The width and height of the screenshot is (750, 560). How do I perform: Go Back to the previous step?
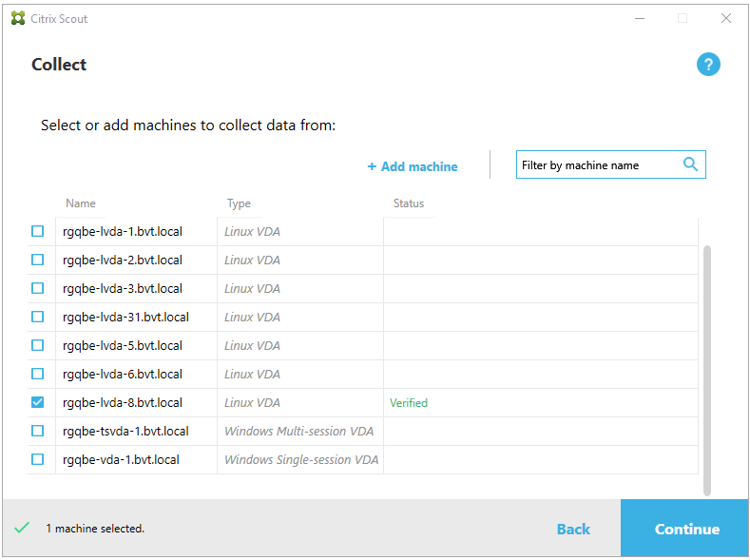[573, 529]
